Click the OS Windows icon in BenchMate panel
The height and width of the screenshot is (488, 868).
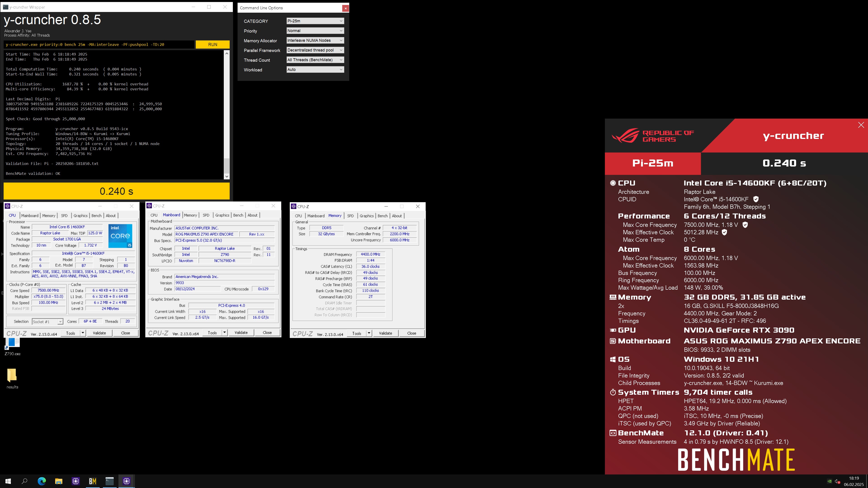tap(613, 359)
